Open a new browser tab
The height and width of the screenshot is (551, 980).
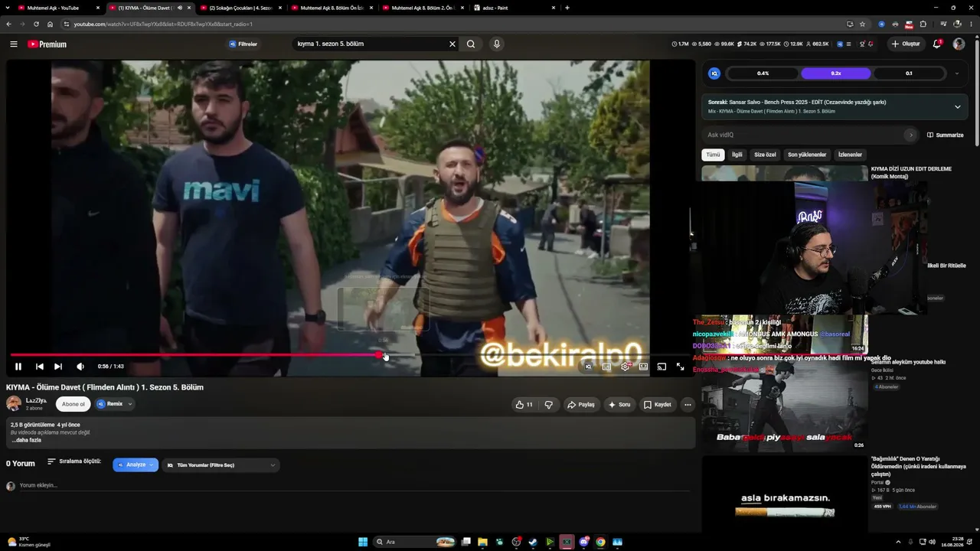click(x=567, y=8)
